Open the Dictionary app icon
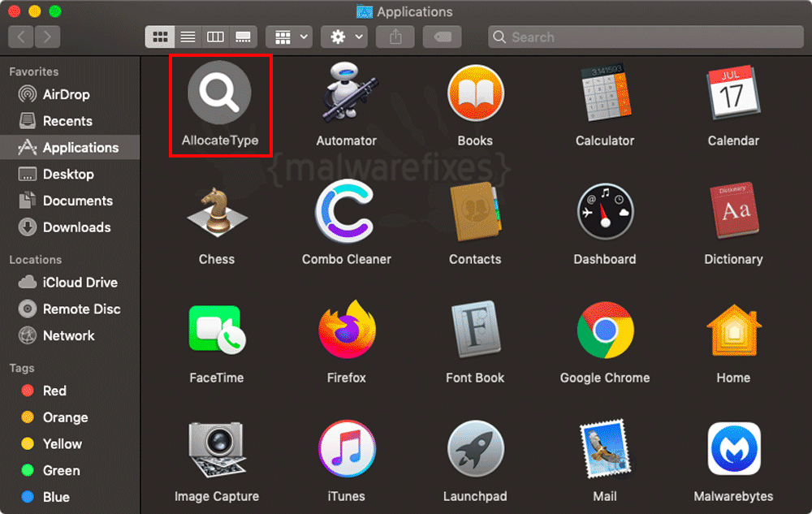The image size is (812, 514). (733, 211)
